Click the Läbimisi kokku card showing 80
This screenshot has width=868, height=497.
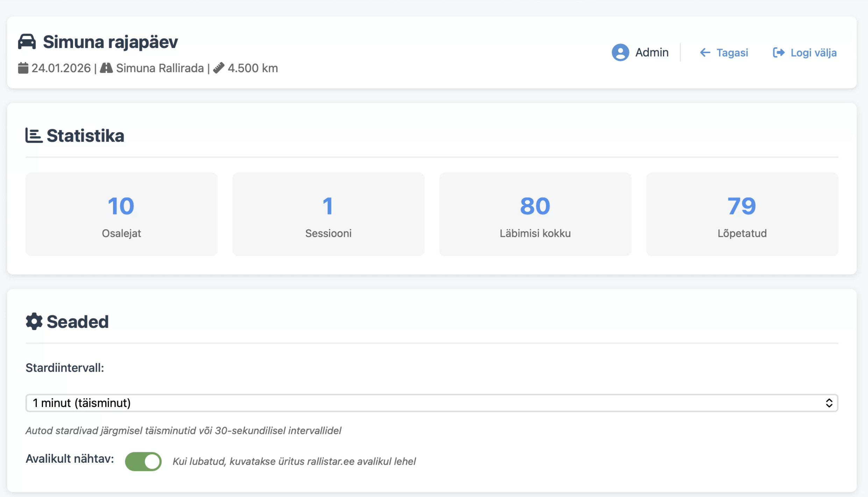point(535,214)
